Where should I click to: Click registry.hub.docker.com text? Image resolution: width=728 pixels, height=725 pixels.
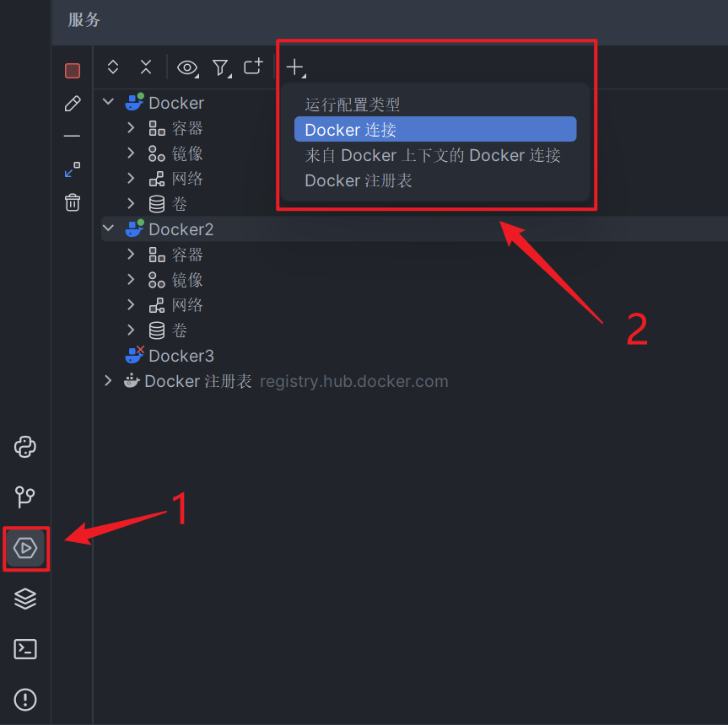[x=353, y=381]
